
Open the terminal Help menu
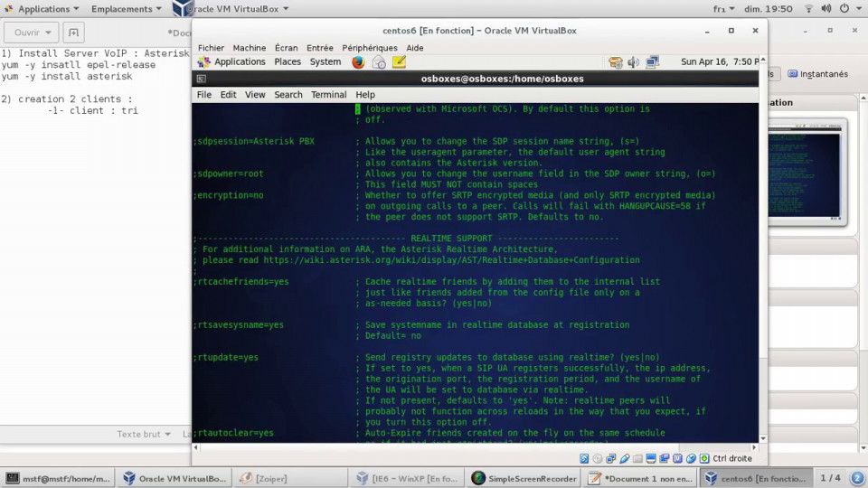(364, 95)
